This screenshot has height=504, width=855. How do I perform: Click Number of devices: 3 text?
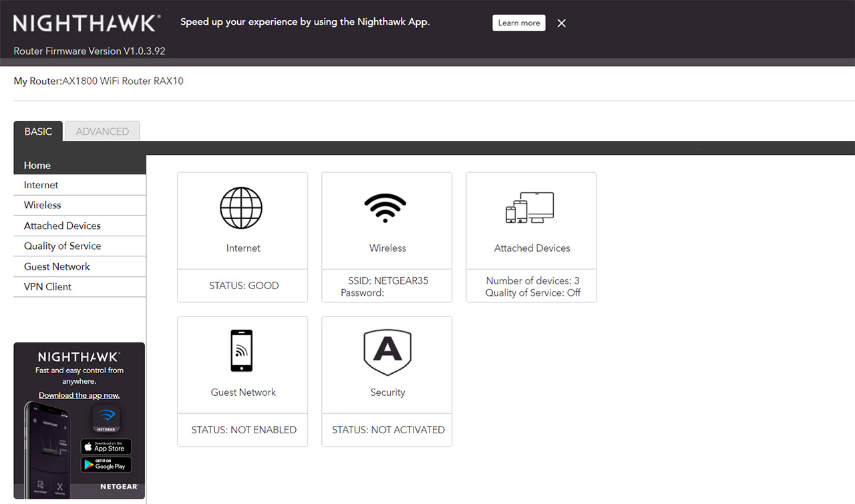pos(533,280)
